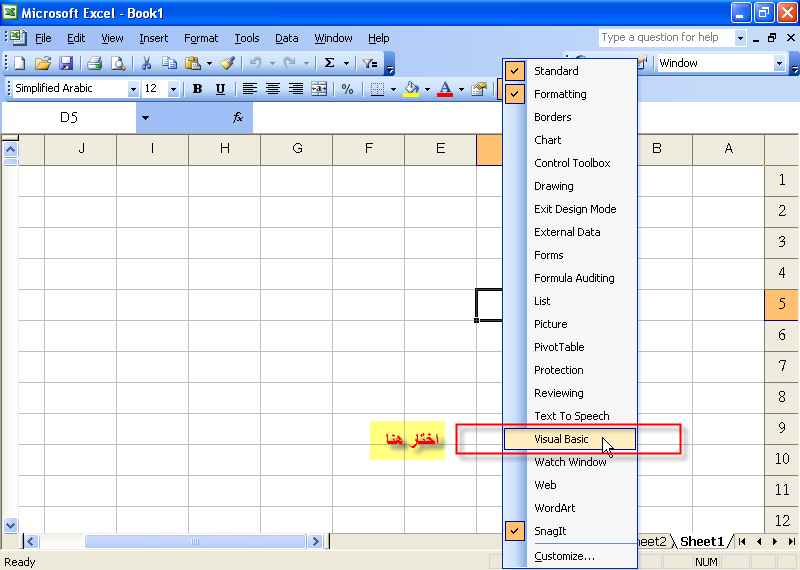Toggle Bold formatting
The image size is (800, 570).
[197, 89]
